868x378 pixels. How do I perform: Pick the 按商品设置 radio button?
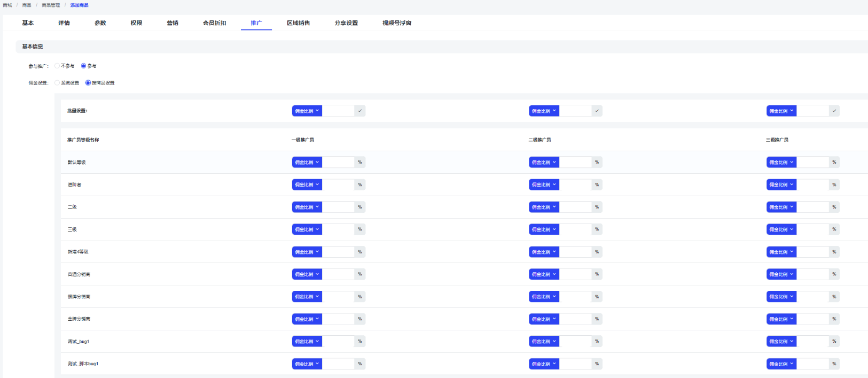(x=88, y=83)
